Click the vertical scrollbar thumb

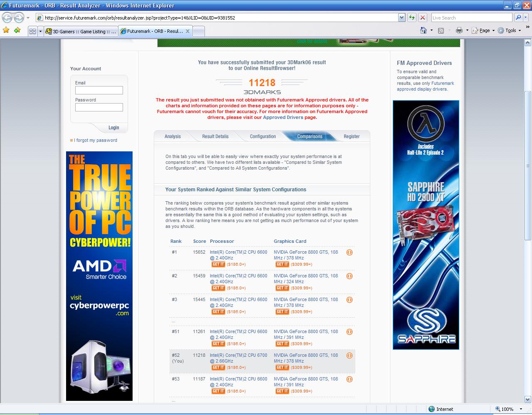pyautogui.click(x=528, y=166)
